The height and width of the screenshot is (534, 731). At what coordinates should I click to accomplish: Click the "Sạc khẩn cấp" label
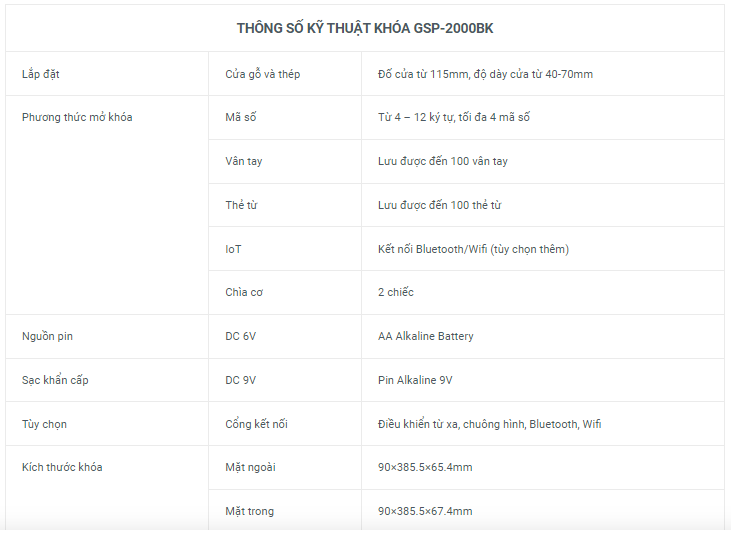55,380
